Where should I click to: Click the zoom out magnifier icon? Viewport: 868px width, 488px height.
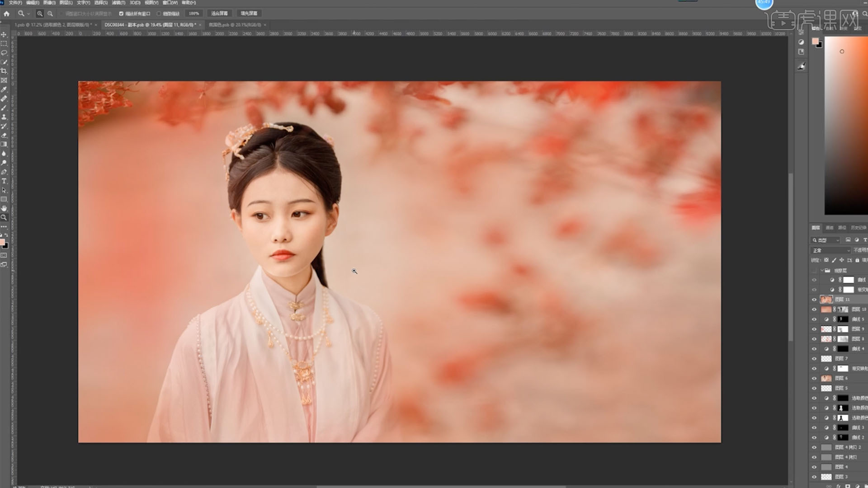[50, 14]
